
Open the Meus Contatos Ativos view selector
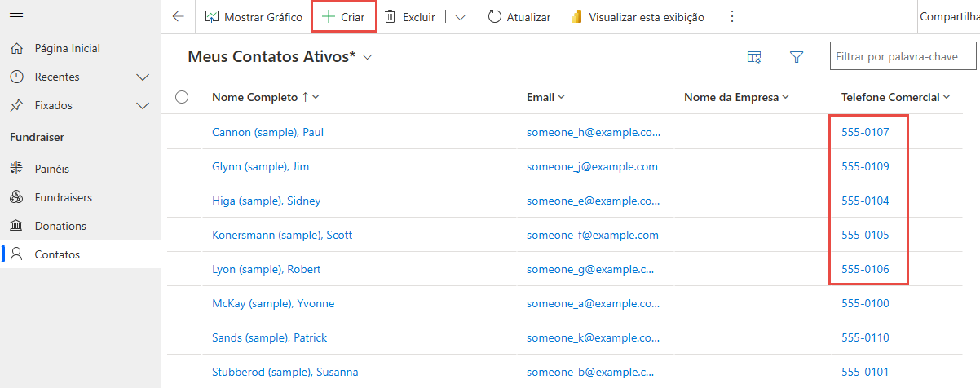(280, 57)
